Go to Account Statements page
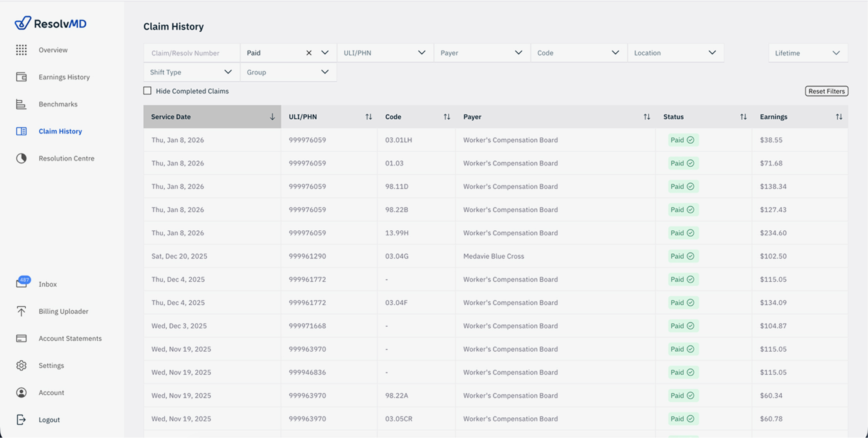This screenshot has width=868, height=438. [70, 338]
